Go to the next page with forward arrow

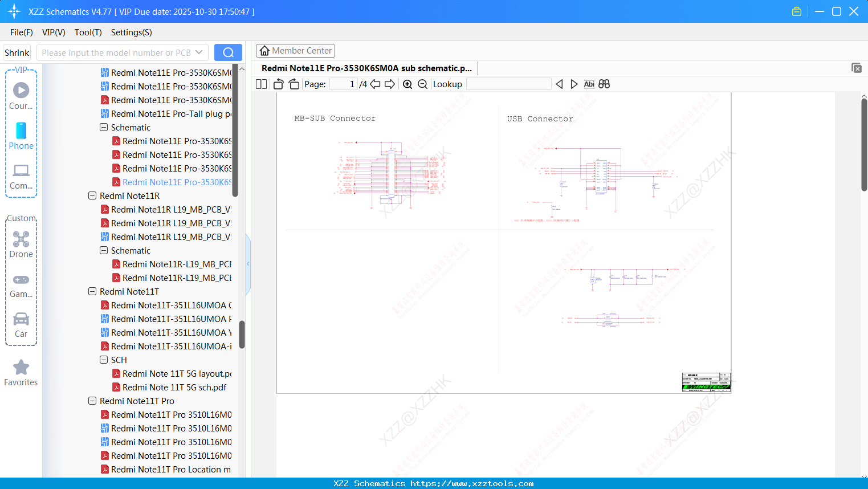pyautogui.click(x=389, y=84)
